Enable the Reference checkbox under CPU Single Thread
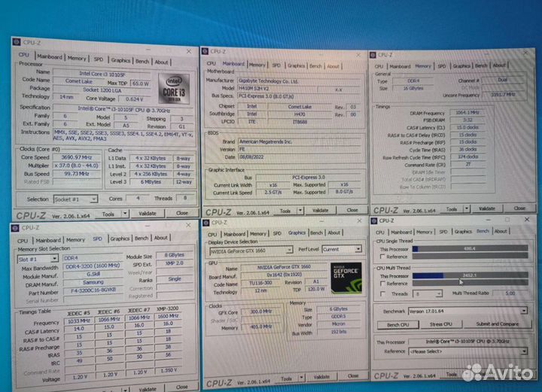Image resolution: width=542 pixels, height=392 pixels. click(x=382, y=257)
